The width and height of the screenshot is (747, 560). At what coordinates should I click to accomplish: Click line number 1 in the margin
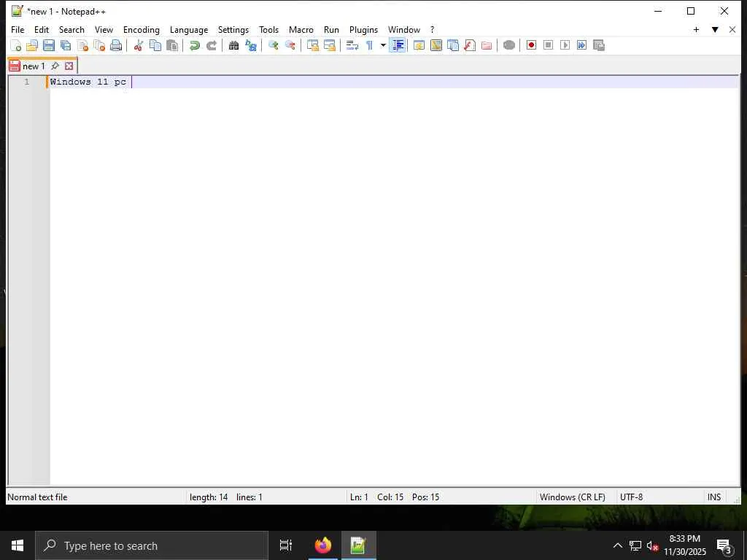(27, 82)
